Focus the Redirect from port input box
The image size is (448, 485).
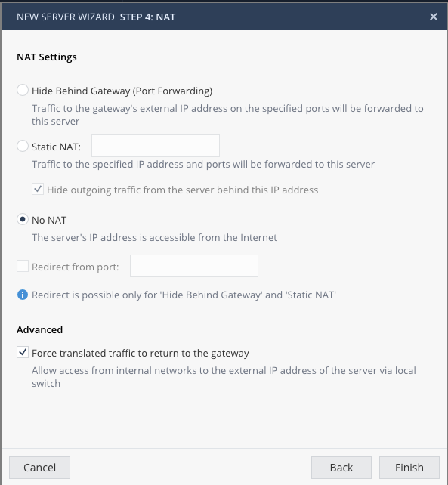point(194,266)
